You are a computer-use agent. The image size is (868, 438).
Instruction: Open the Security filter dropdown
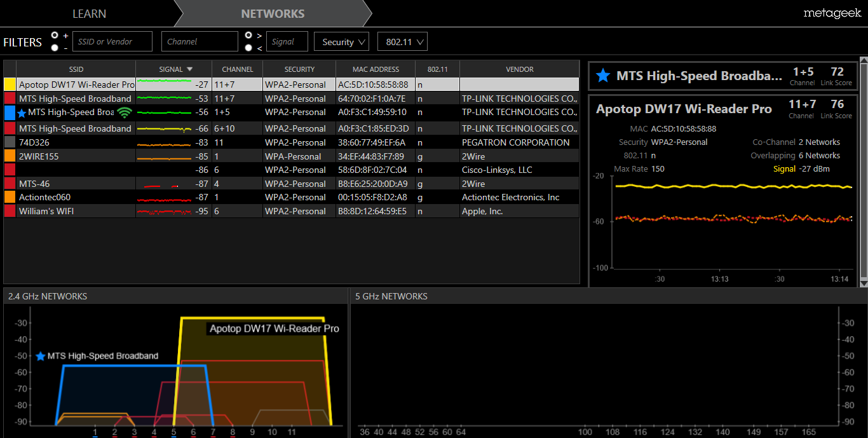click(x=341, y=42)
